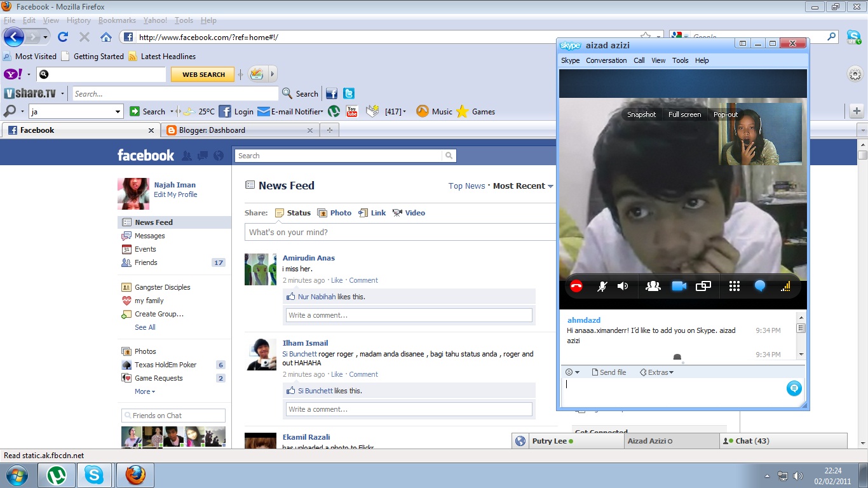Click the Music toolbar icon
Viewport: 868px width, 488px height.
pos(434,111)
